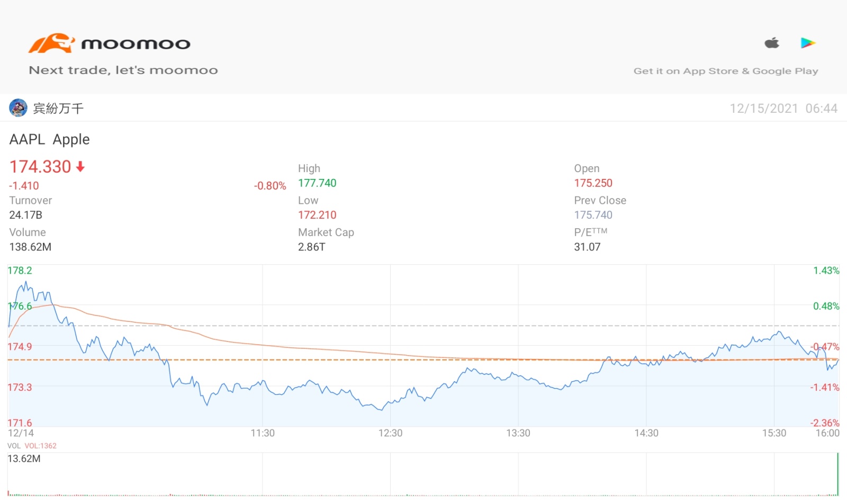Click the moomoo brand name text
847x504 pixels.
tap(136, 43)
